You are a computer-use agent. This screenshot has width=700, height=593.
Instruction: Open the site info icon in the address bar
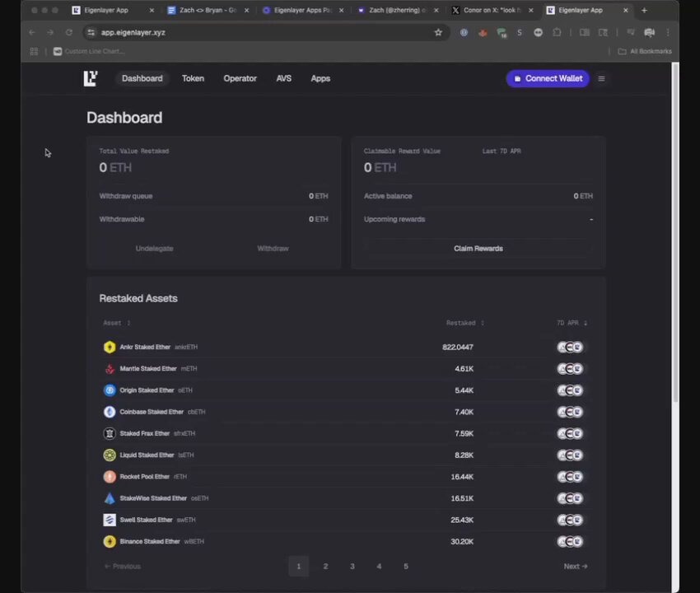click(x=91, y=32)
